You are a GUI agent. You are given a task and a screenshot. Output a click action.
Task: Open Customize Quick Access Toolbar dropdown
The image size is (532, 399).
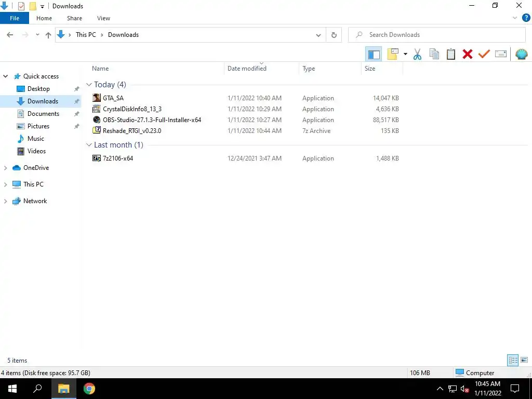pyautogui.click(x=42, y=6)
